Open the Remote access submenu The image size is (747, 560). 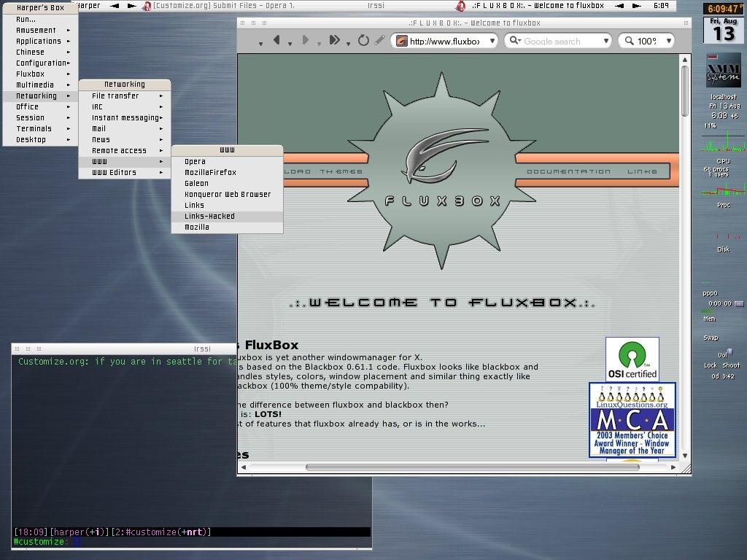[124, 150]
